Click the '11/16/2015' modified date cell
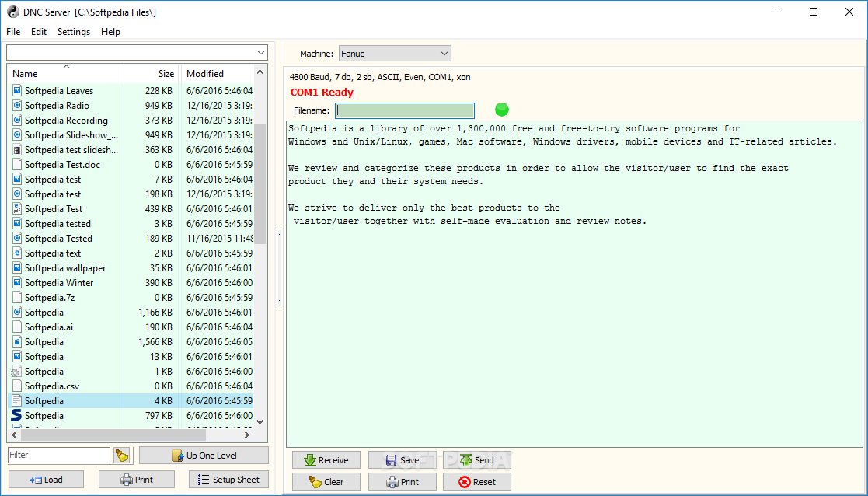Screen dimensions: 868x496 (x=220, y=238)
